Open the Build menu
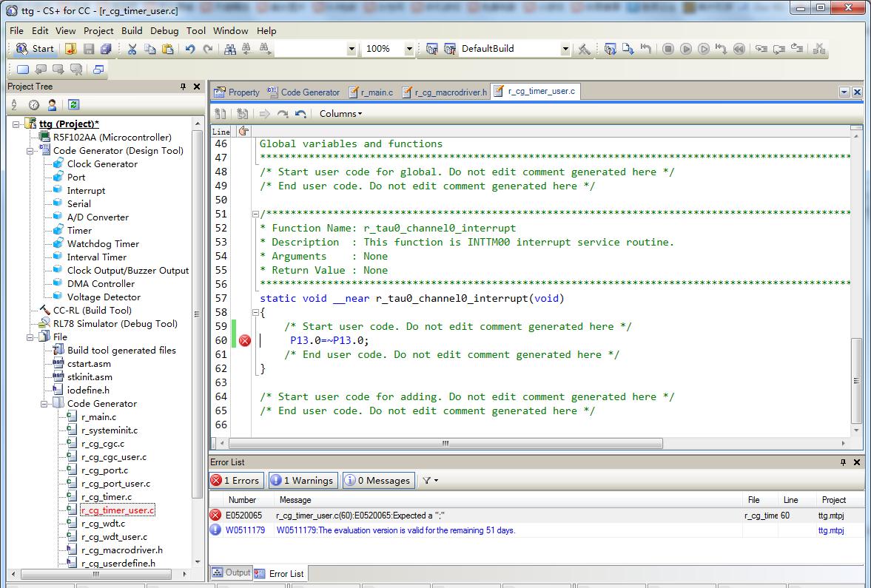 point(132,30)
